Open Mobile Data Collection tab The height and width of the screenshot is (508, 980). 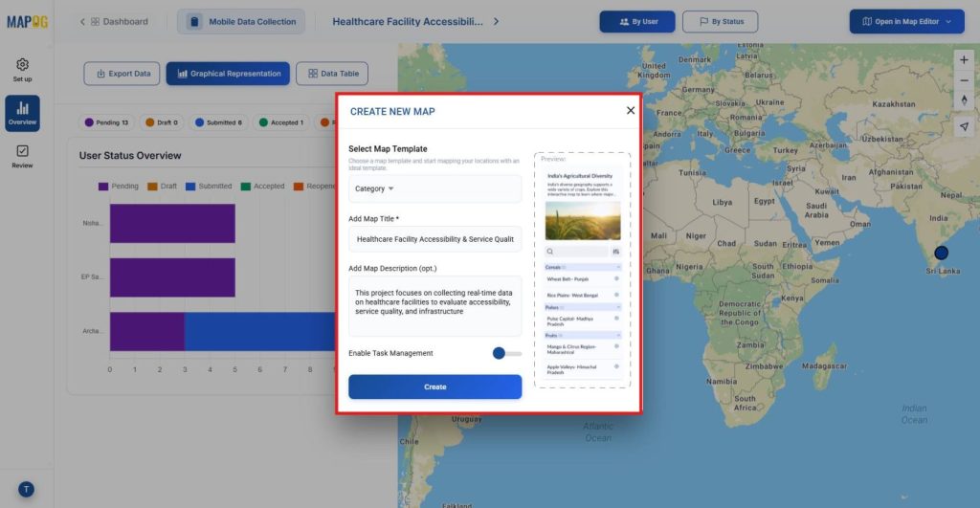pyautogui.click(x=241, y=22)
